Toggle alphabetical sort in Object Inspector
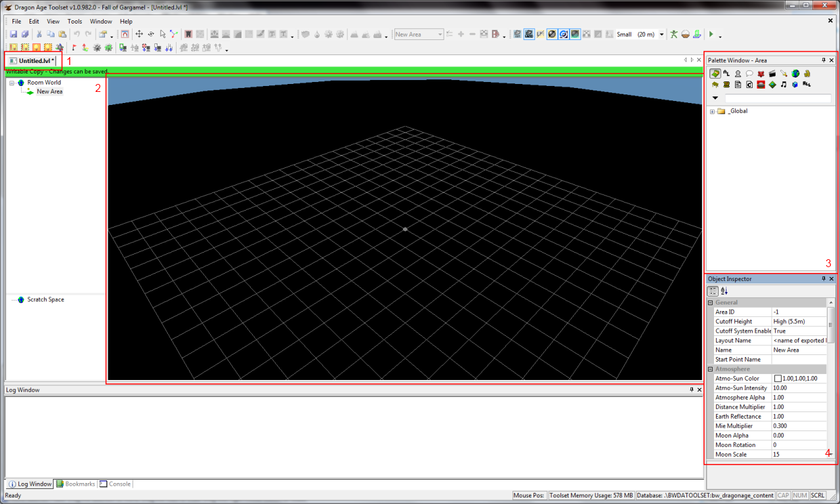The image size is (840, 504). (724, 291)
